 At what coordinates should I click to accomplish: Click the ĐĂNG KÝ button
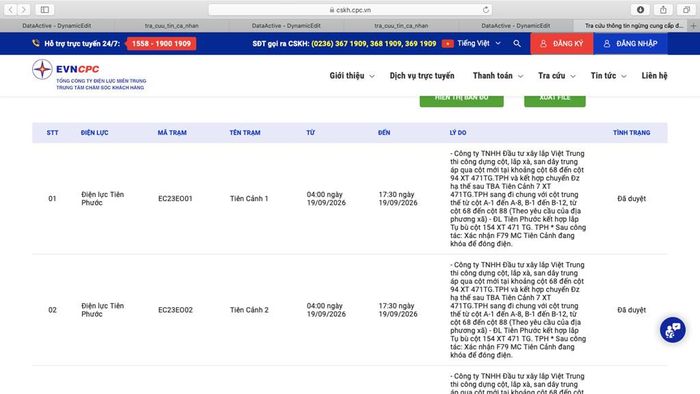point(562,44)
